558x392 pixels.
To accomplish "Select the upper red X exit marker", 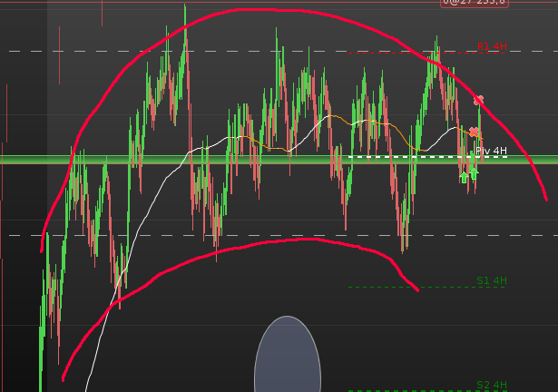I will (x=479, y=101).
